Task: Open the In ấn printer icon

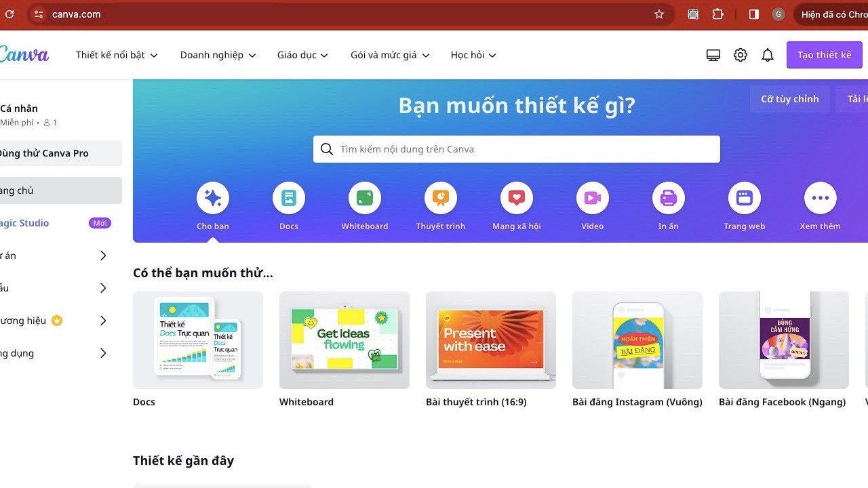Action: click(x=669, y=198)
